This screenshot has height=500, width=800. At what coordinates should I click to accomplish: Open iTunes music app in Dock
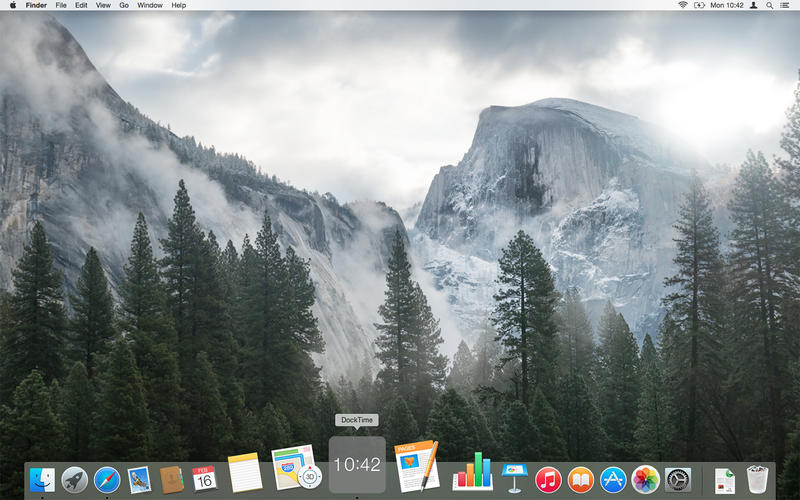[x=548, y=480]
